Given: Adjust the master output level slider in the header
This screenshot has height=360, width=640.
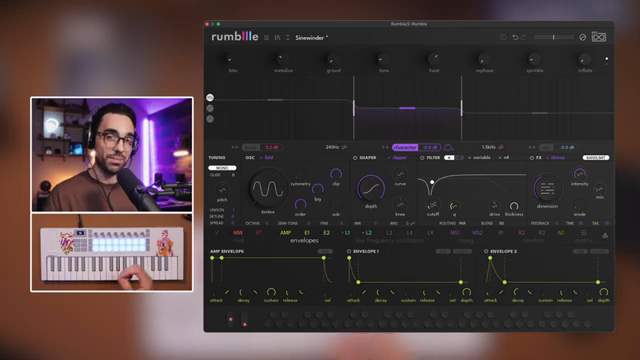Looking at the screenshot, I should pyautogui.click(x=554, y=37).
